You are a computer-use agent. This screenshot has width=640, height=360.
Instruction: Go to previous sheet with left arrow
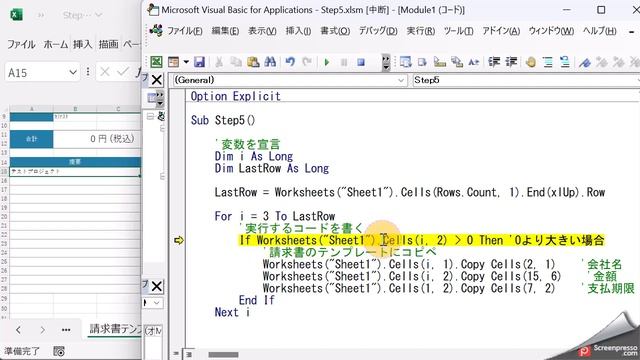click(x=18, y=330)
